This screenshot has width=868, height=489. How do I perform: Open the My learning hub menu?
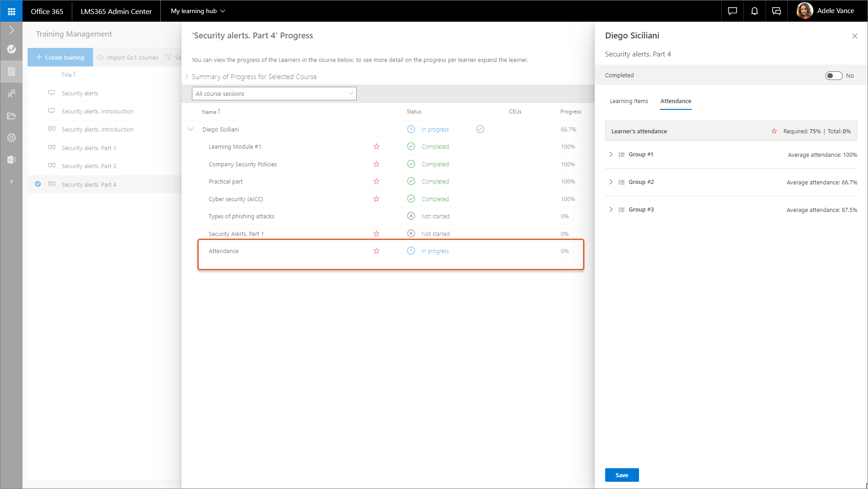click(198, 11)
